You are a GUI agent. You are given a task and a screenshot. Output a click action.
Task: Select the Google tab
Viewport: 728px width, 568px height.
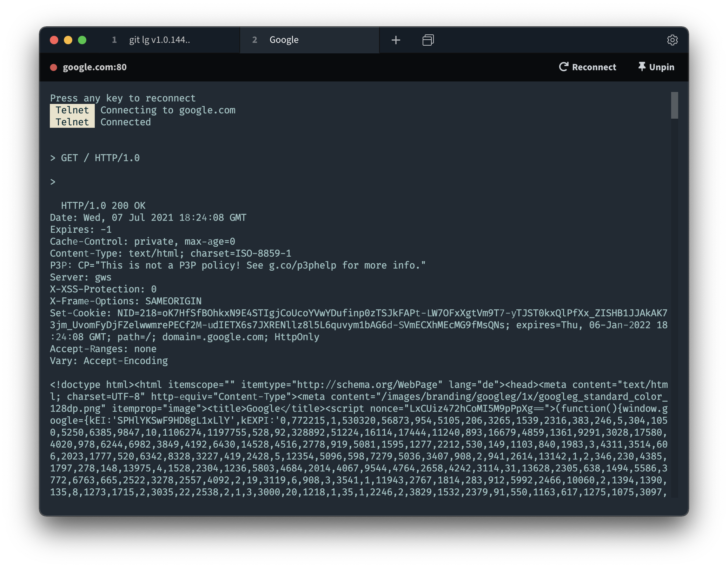click(309, 40)
